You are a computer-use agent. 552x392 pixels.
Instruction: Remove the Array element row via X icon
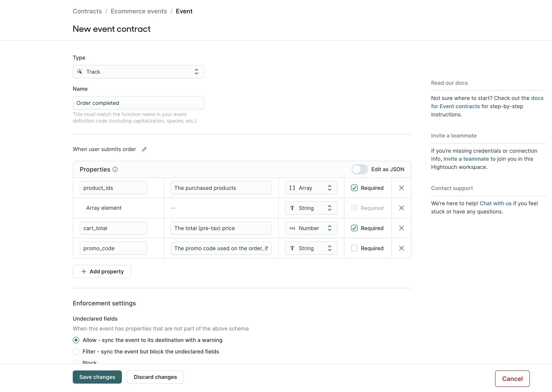(x=401, y=208)
